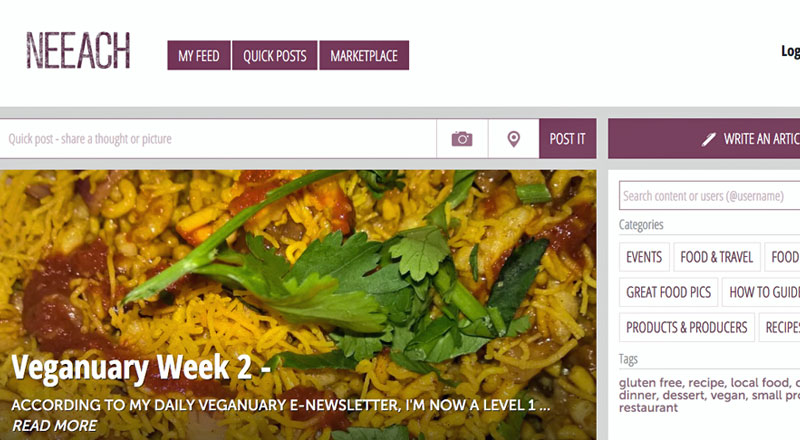The width and height of the screenshot is (800, 440).
Task: Switch to Quick Posts tab
Action: (274, 55)
